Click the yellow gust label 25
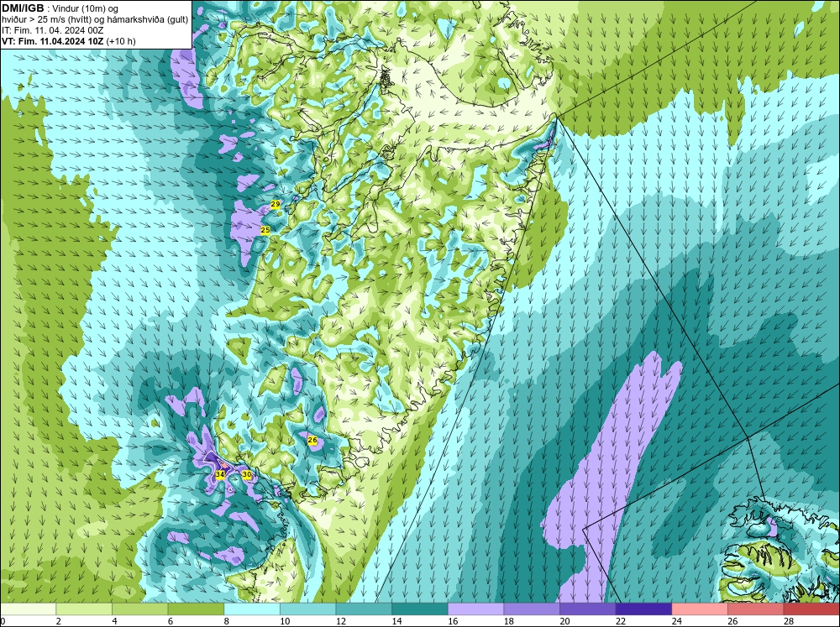The height and width of the screenshot is (627, 840). [x=265, y=230]
